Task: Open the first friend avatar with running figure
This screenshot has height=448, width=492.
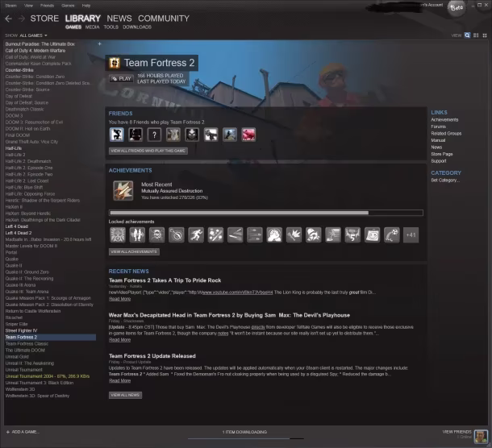Action: [117, 135]
